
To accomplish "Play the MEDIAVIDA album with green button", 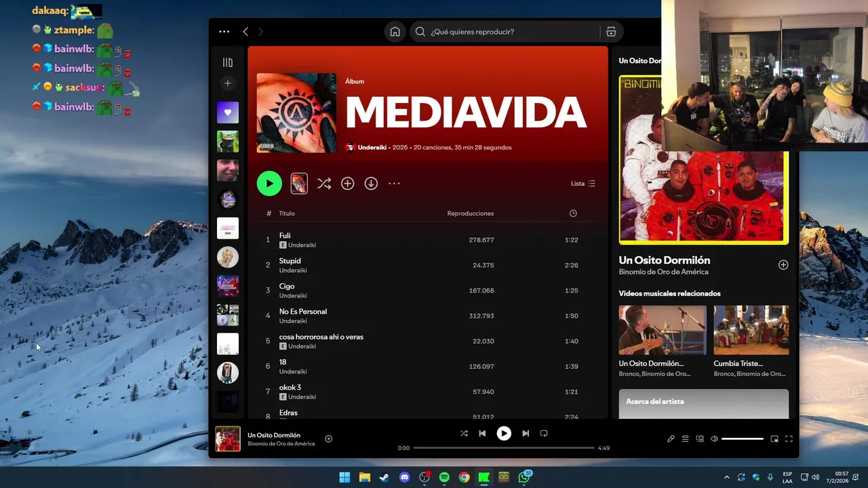I will pyautogui.click(x=269, y=183).
